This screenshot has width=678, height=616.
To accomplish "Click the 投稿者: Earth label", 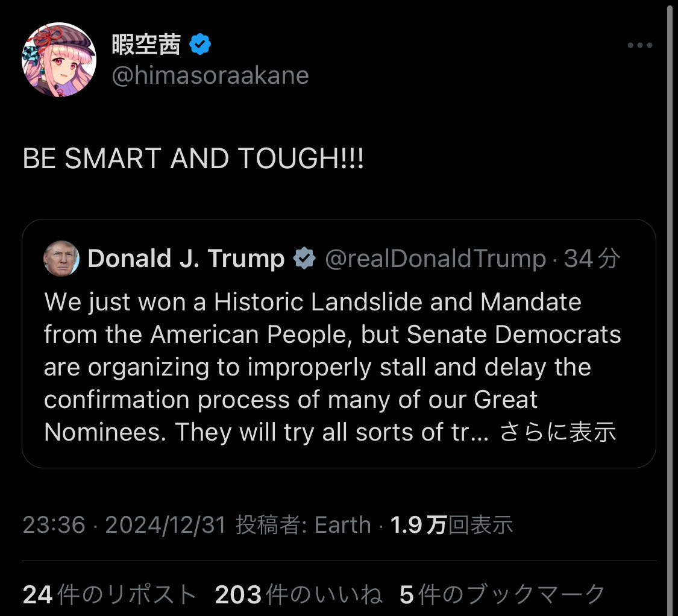I will pos(303,525).
